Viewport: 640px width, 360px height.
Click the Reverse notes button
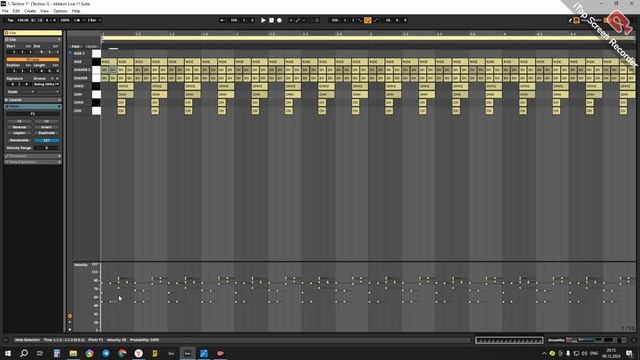point(19,127)
